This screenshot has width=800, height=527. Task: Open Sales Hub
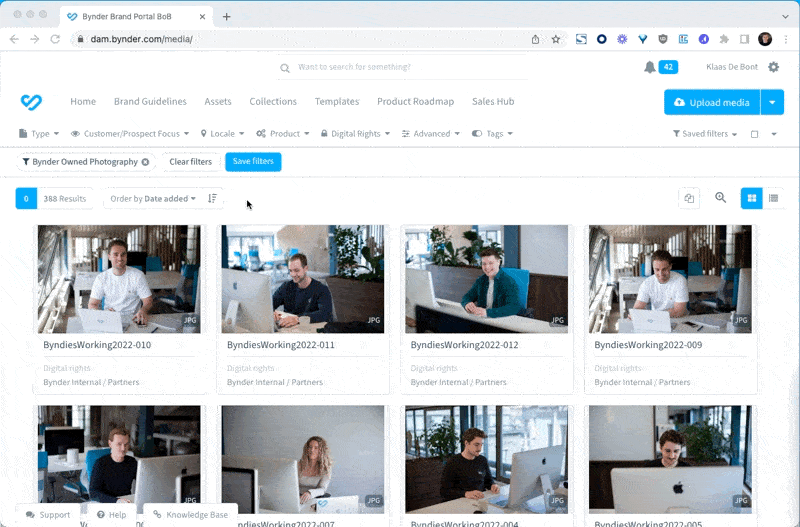pyautogui.click(x=493, y=102)
